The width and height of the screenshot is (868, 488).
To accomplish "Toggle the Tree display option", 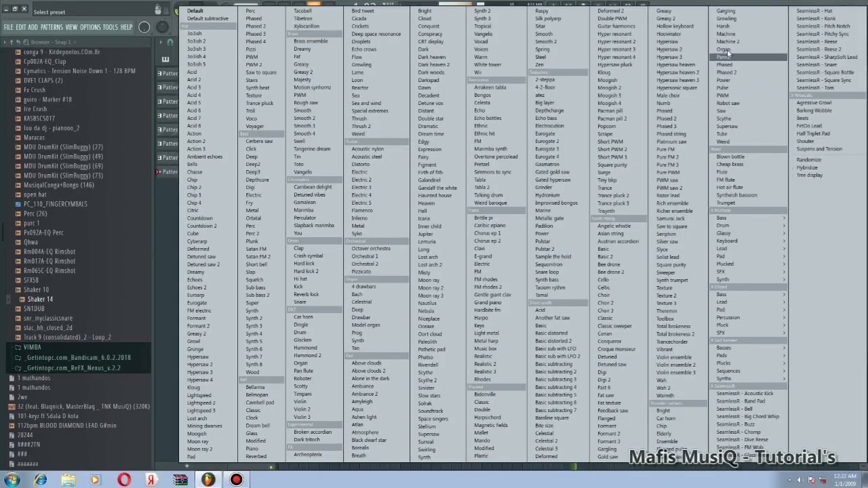I will [x=810, y=175].
